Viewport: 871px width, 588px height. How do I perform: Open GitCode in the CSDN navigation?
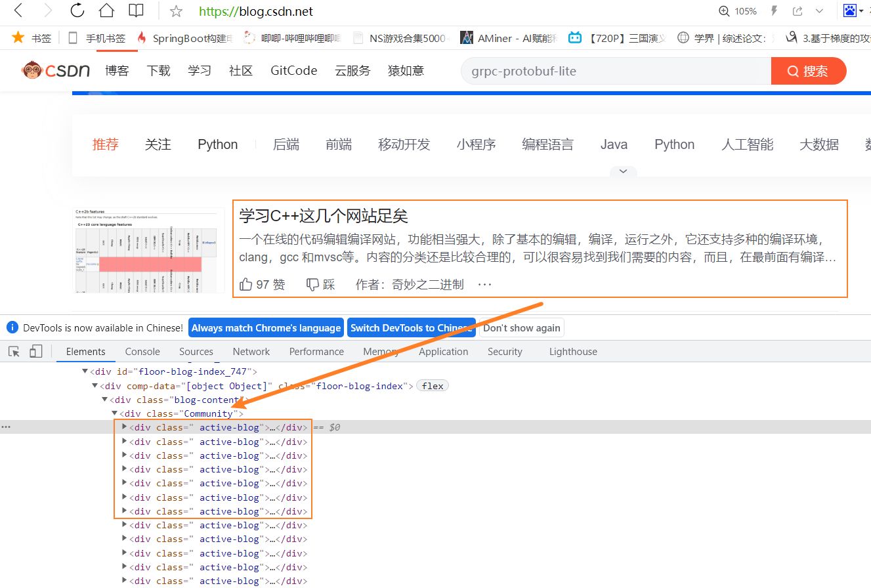tap(293, 71)
